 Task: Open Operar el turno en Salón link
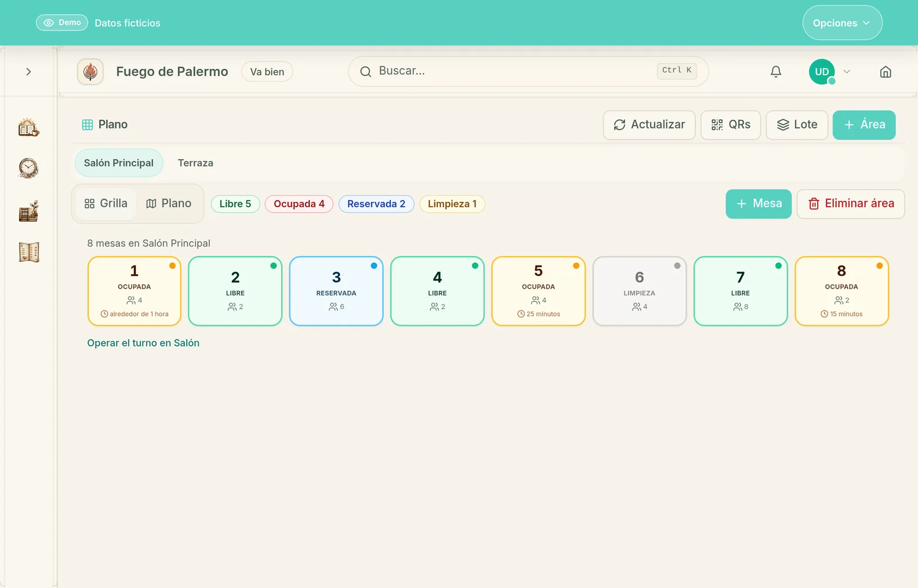point(143,343)
